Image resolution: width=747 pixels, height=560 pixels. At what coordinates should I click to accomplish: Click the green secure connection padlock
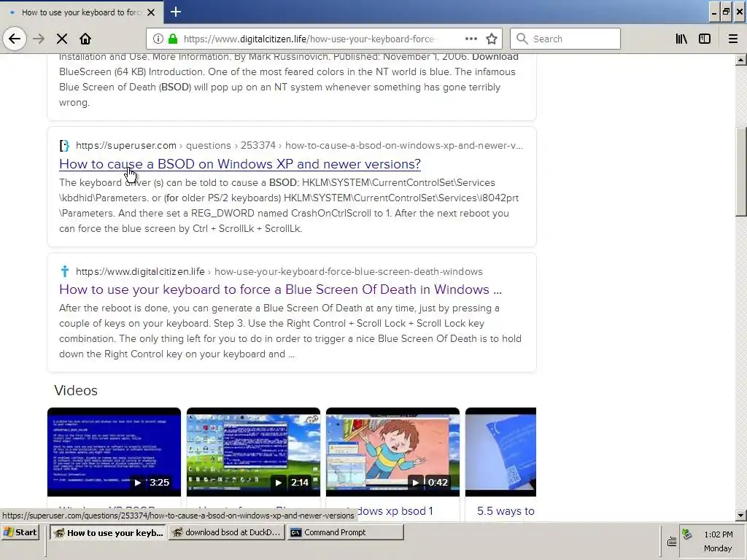pos(173,39)
